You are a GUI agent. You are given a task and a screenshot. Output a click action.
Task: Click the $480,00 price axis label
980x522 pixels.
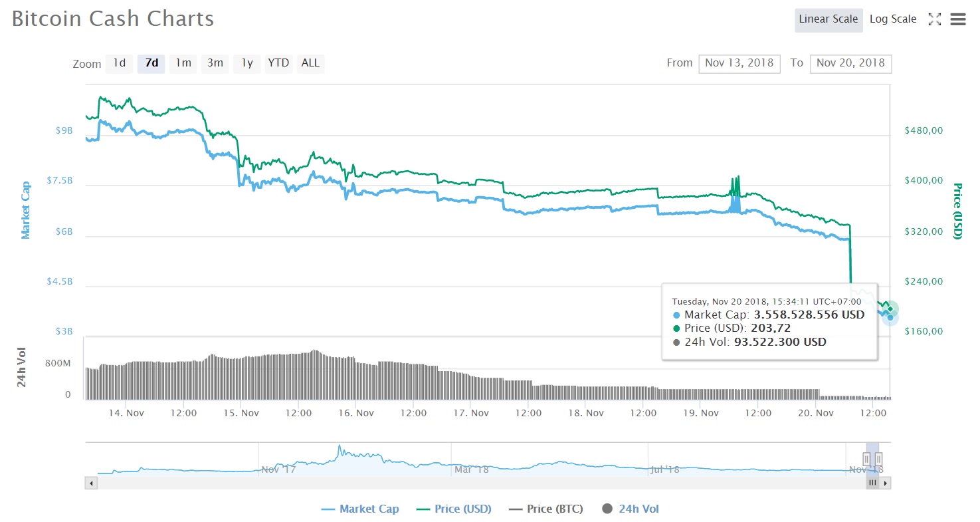coord(924,130)
